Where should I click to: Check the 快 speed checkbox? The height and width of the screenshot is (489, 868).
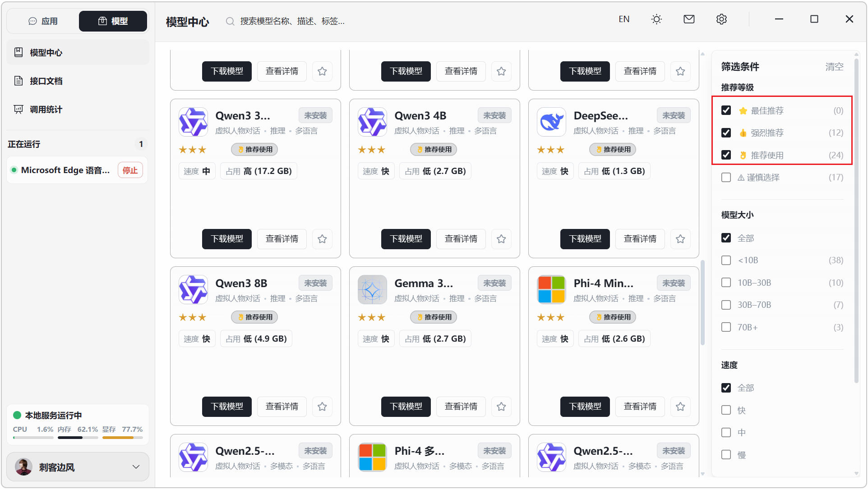pyautogui.click(x=726, y=410)
